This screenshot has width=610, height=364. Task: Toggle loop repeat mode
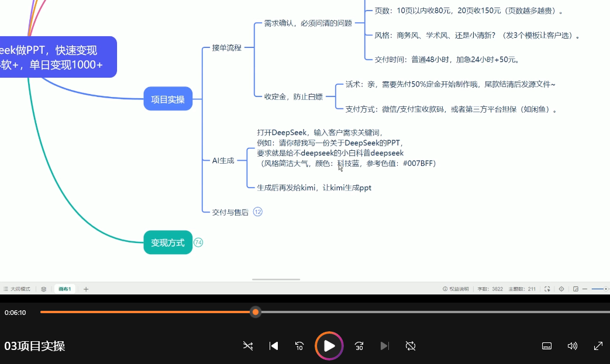[411, 346]
